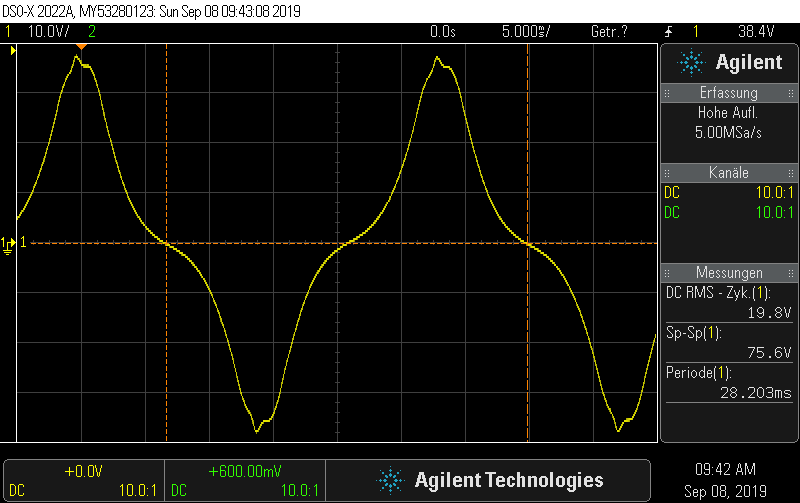The height and width of the screenshot is (503, 800).
Task: Click the bottom yellow DC coupling label
Action: pyautogui.click(x=17, y=491)
